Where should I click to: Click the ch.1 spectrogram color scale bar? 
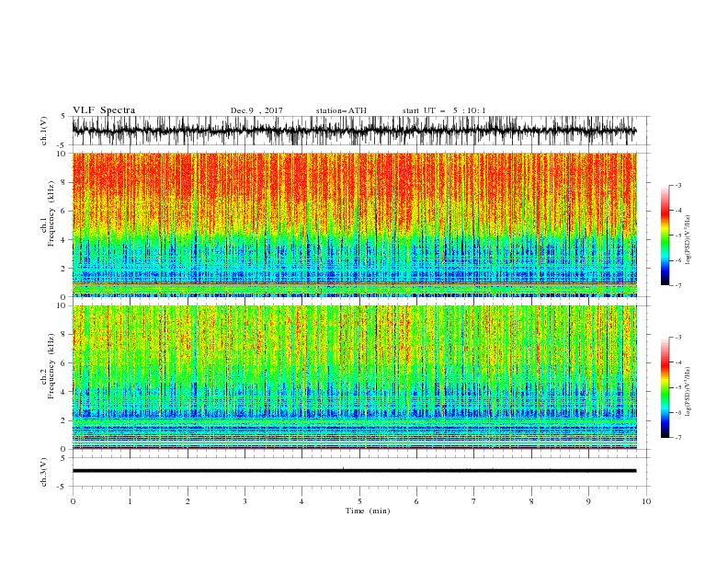coord(665,236)
